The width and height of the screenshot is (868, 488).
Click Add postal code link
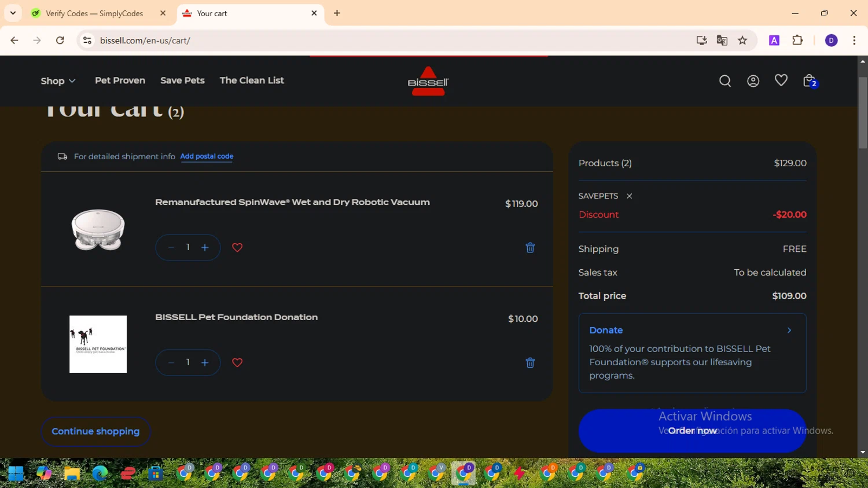click(207, 156)
